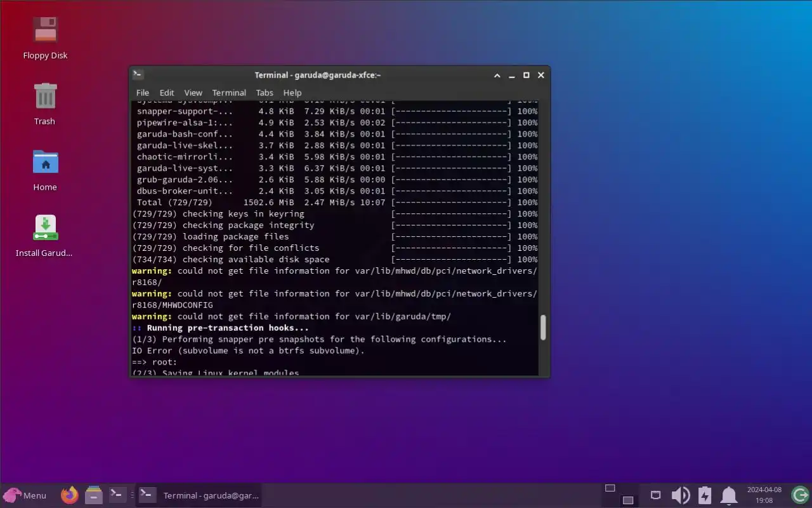Click the terminal window menu icon in title bar

click(138, 74)
